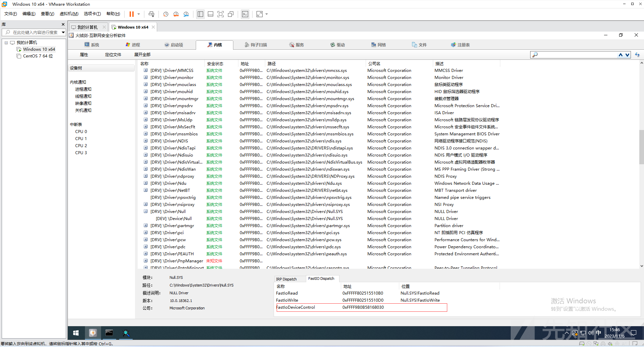644x347 pixels.
Task: Switch to the 文件 tab
Action: tap(419, 45)
